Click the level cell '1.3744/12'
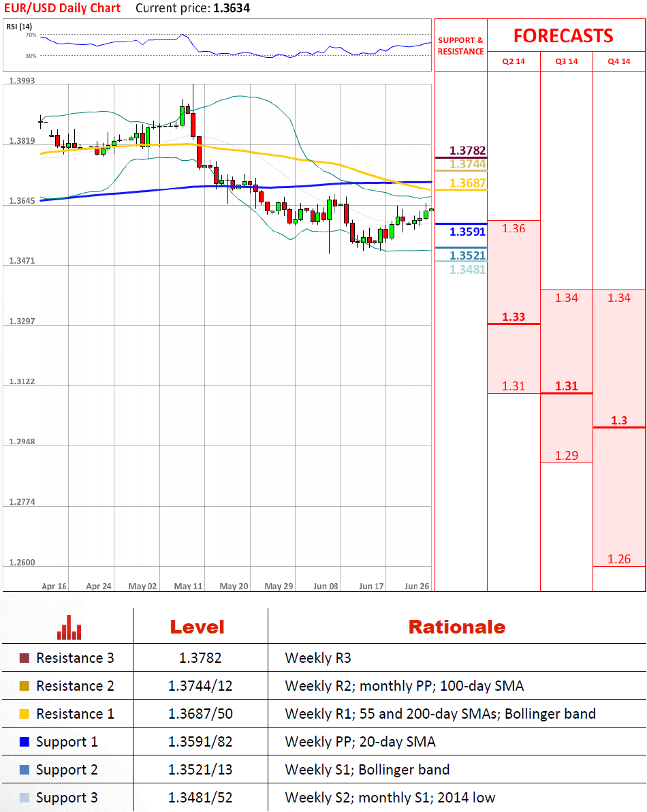The width and height of the screenshot is (647, 812). [x=200, y=686]
